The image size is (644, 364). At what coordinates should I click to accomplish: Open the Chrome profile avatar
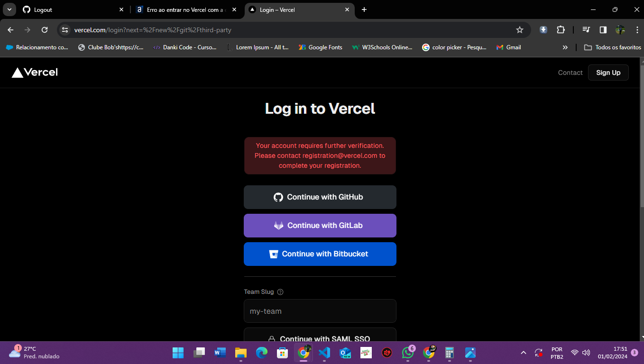pyautogui.click(x=620, y=30)
